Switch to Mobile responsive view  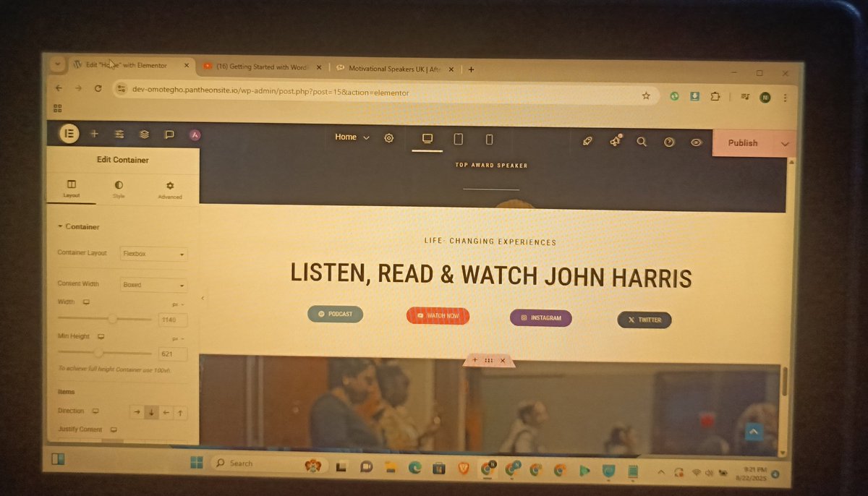(x=489, y=140)
